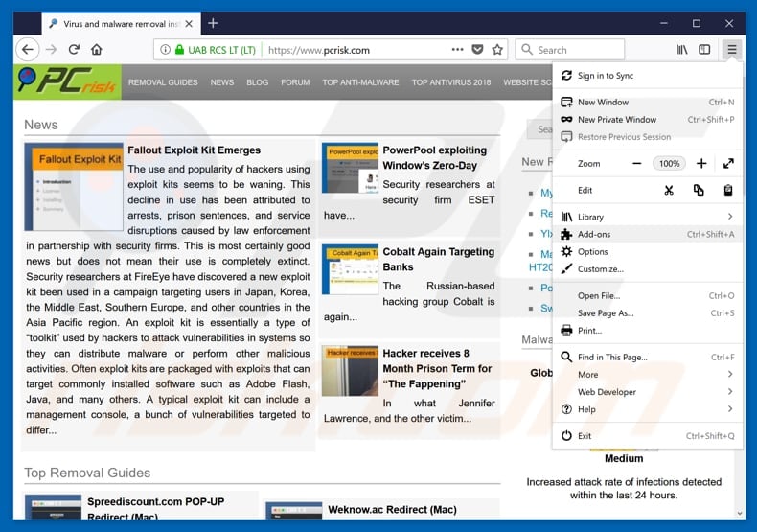Open NEWS in site navigation
Viewport: 757px width, 532px height.
pos(222,82)
